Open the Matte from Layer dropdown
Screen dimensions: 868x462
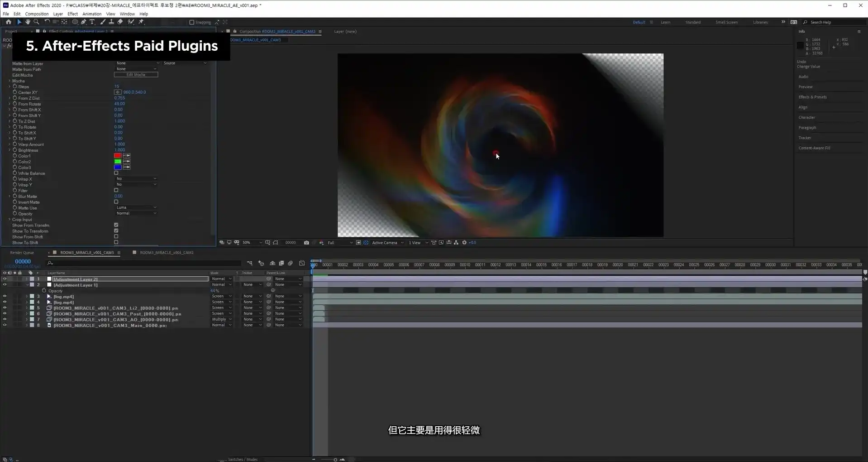point(136,63)
